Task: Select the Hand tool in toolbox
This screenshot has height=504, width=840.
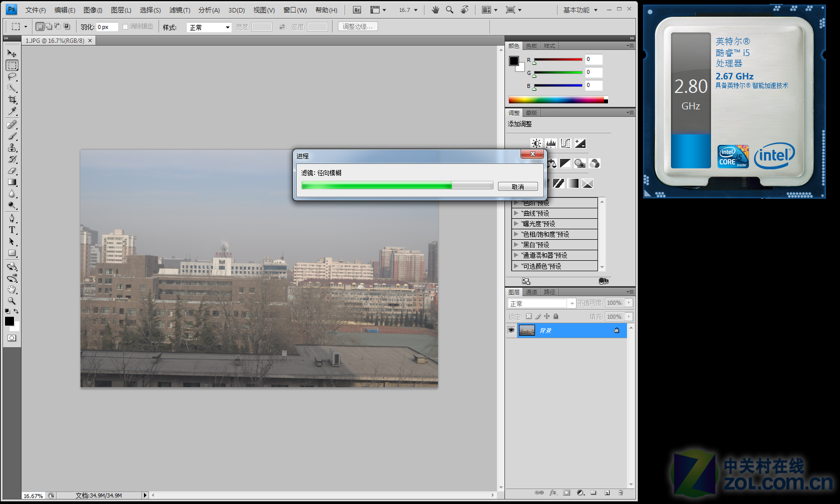Action: pyautogui.click(x=12, y=290)
